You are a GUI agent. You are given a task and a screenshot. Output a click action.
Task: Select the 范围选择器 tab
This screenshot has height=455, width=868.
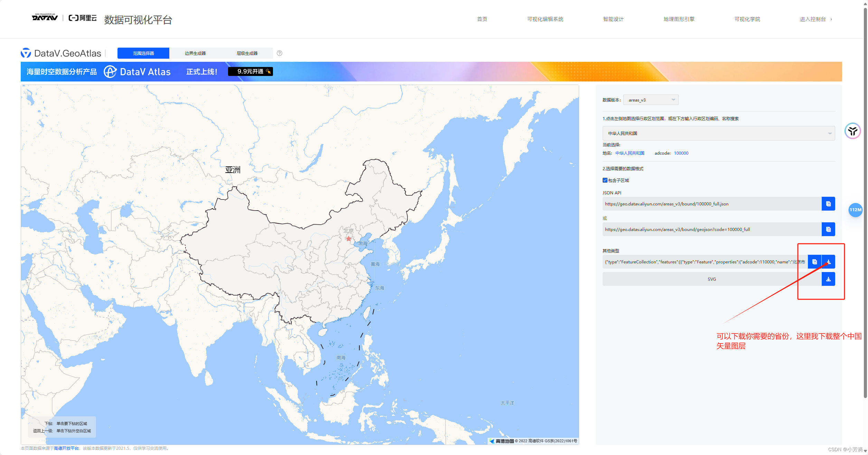tap(143, 53)
